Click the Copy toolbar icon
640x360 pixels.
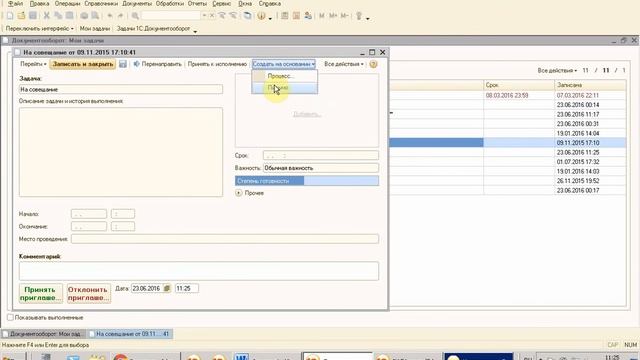(58, 16)
